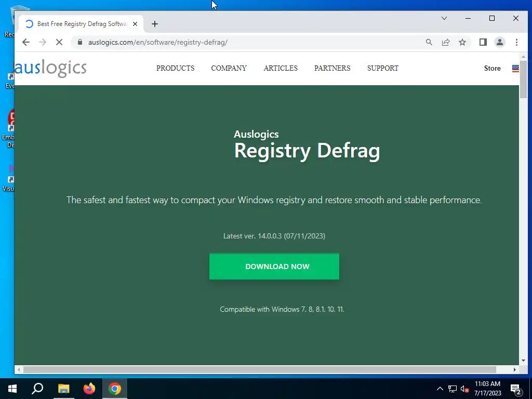This screenshot has height=399, width=532.
Task: Open the Chrome profile avatar
Action: click(x=499, y=42)
